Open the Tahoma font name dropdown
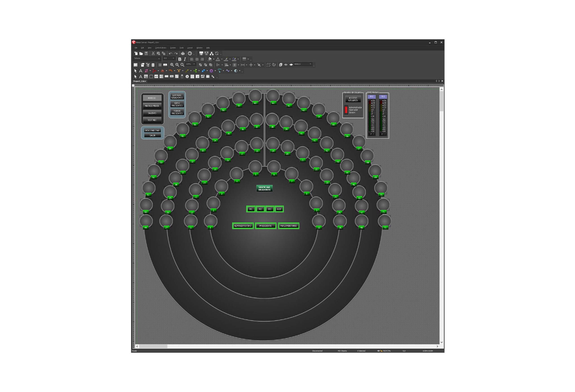The image size is (575, 392). tap(159, 59)
